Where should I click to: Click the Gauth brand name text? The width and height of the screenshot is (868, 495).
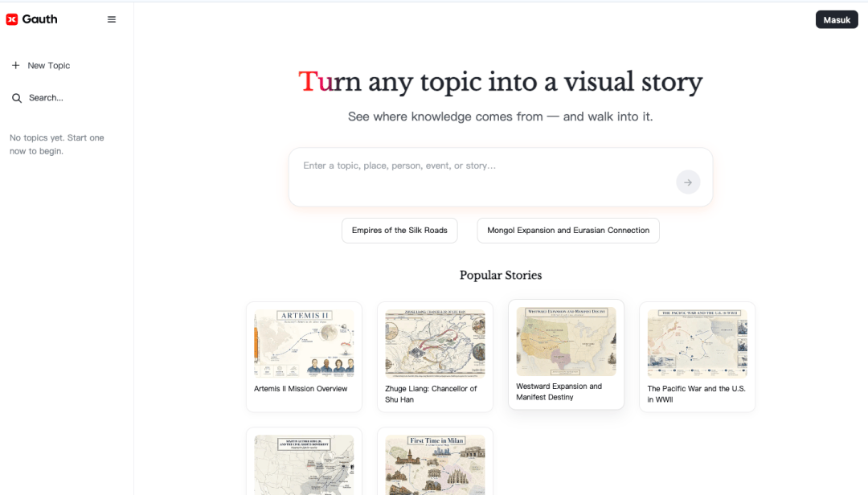40,19
